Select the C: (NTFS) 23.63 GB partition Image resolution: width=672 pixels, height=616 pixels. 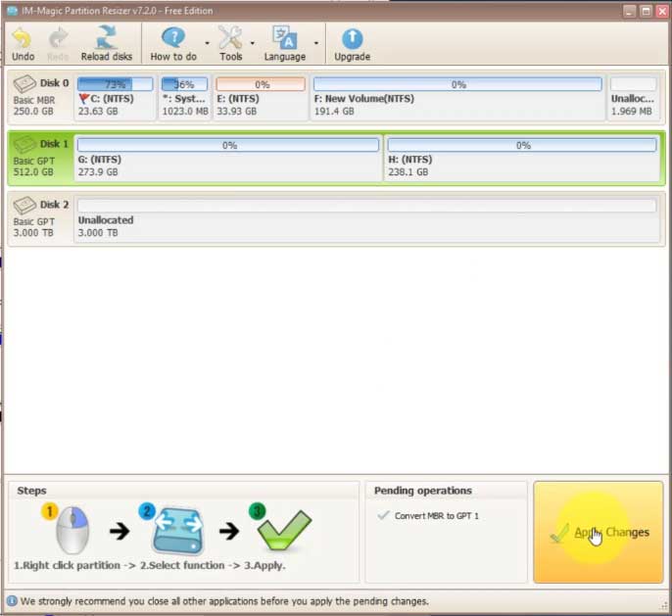(x=115, y=97)
